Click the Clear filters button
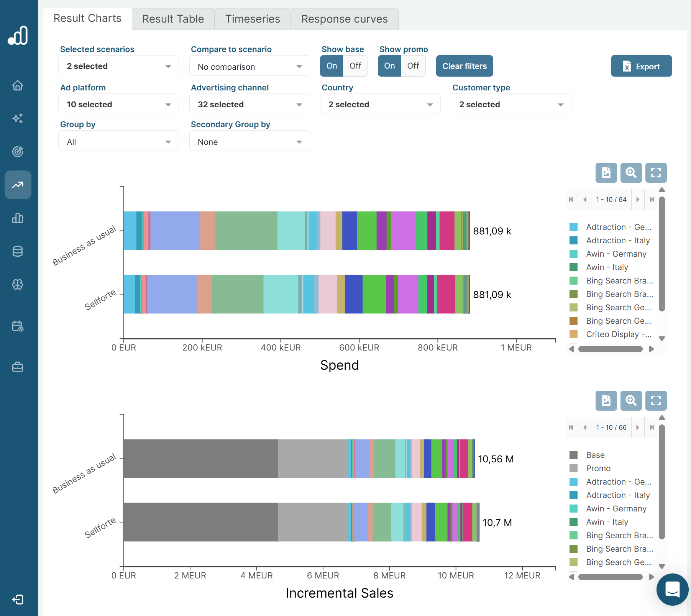This screenshot has height=616, width=691. coord(464,66)
